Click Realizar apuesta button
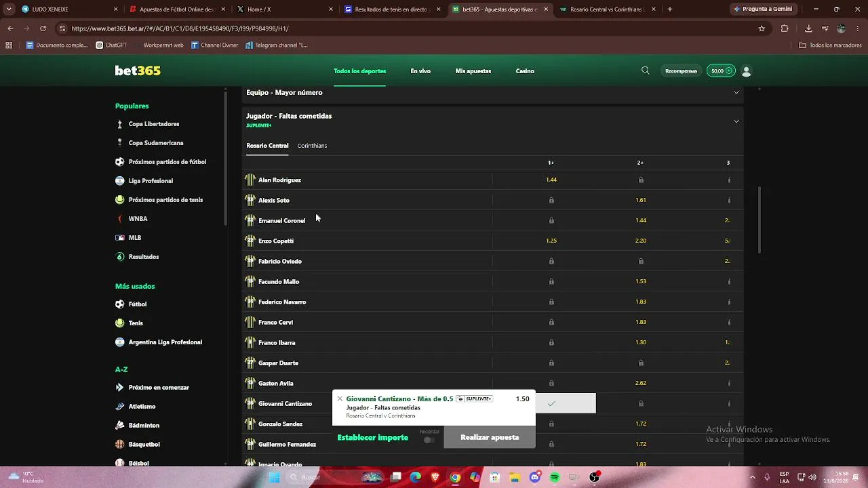Screen dimensions: 868x488 click(490, 437)
